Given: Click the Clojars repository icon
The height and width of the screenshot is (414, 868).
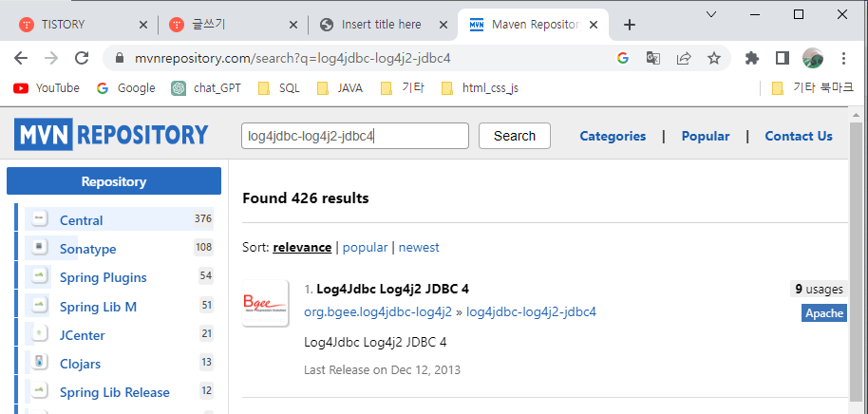Looking at the screenshot, I should click(x=39, y=363).
